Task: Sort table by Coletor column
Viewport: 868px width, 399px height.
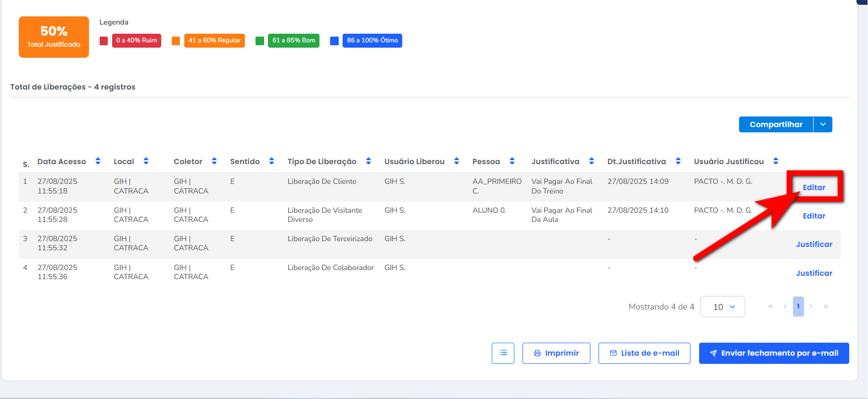Action: click(214, 161)
